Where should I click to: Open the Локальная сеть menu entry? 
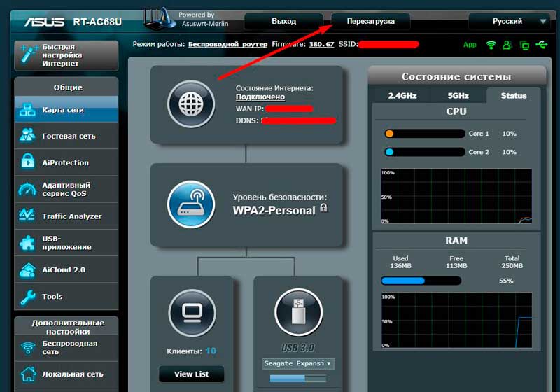click(x=66, y=374)
